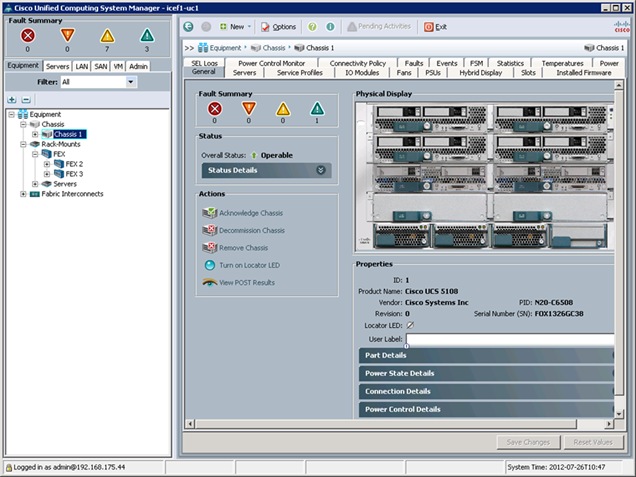Open the Hybrid Display tab
Screen dimensions: 636x477
(481, 73)
